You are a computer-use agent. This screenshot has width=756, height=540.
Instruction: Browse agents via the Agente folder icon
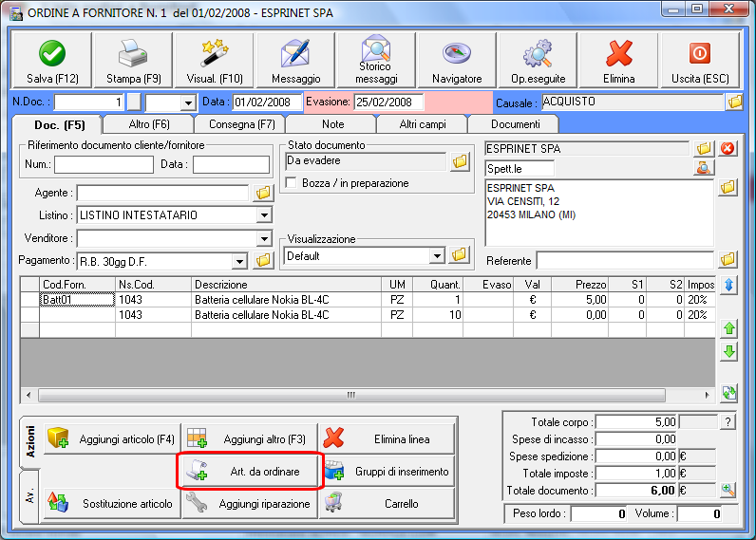263,194
